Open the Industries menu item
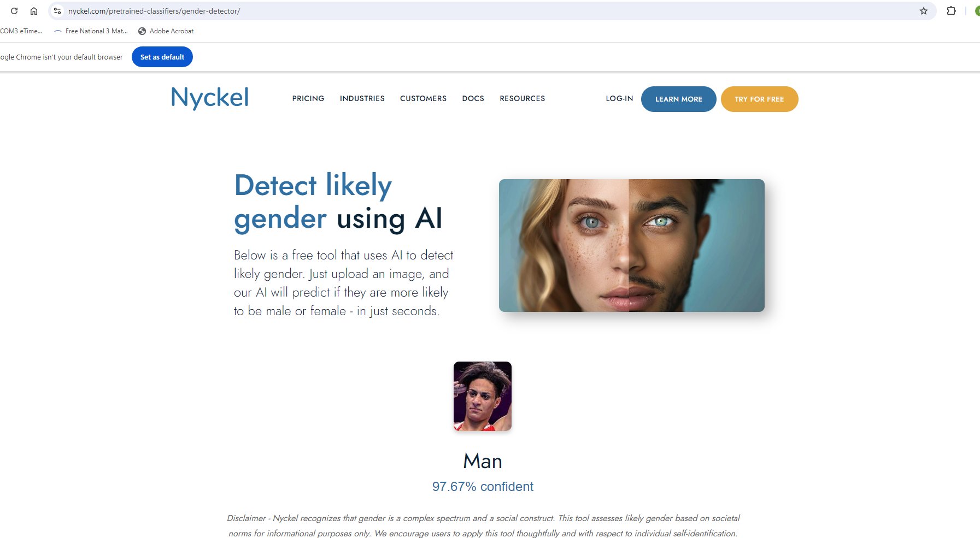This screenshot has height=538, width=980. (x=362, y=99)
